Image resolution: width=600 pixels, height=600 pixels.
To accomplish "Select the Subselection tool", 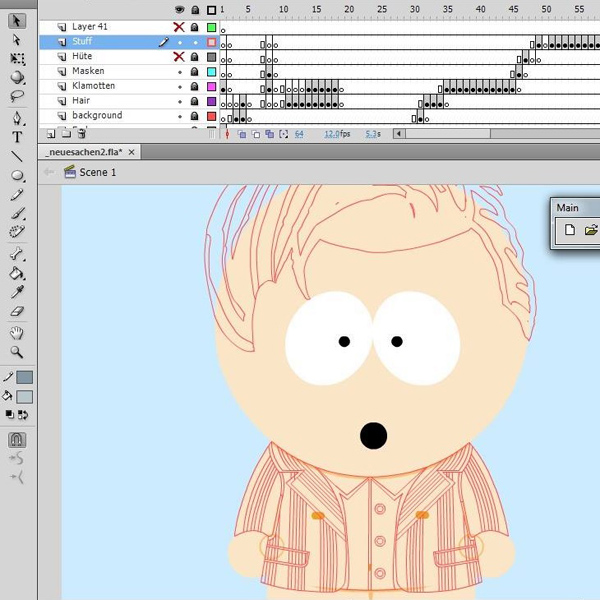I will [x=17, y=39].
